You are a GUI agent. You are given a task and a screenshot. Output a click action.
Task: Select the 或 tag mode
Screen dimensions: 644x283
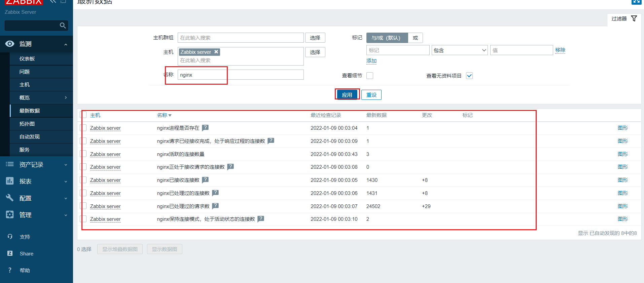pyautogui.click(x=415, y=38)
